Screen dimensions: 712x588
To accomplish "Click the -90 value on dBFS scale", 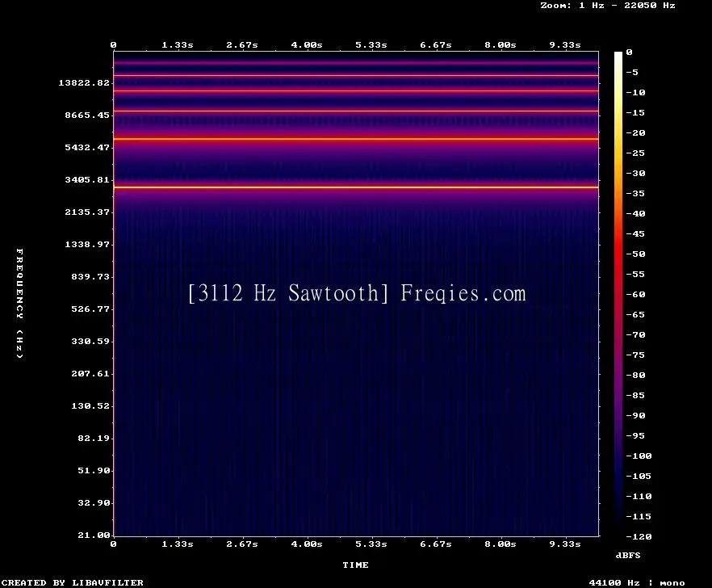I will (x=635, y=415).
